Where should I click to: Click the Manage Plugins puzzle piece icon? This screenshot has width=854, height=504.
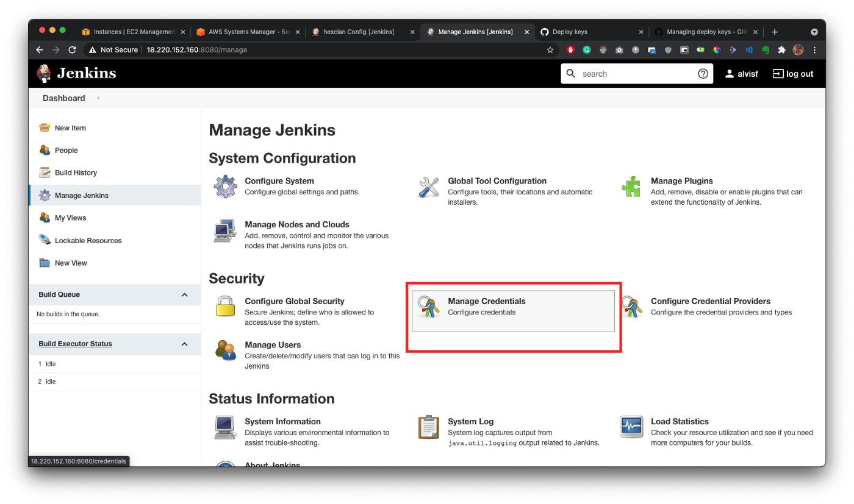tap(631, 186)
